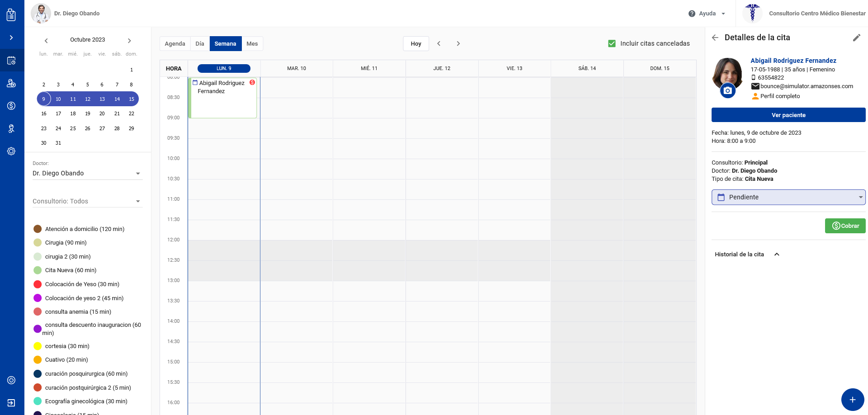Collapse the Historial de la cita section
The image size is (868, 415).
click(777, 255)
